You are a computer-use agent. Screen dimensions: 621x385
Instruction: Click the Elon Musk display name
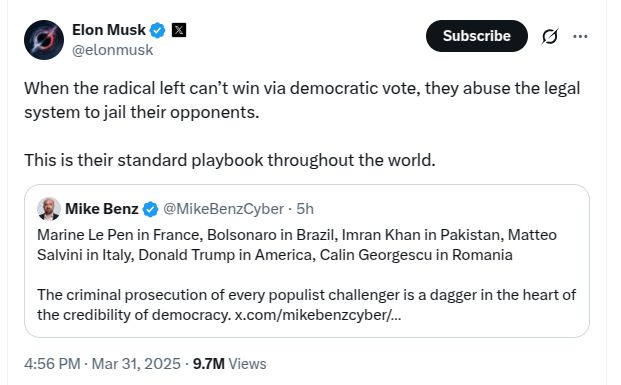(109, 30)
